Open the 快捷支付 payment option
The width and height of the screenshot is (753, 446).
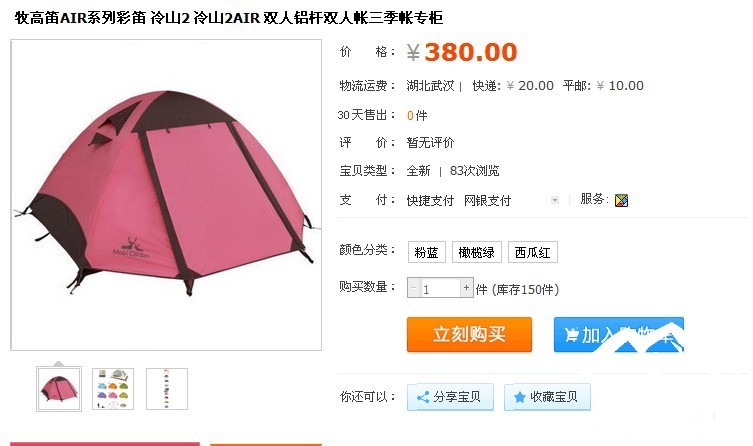coord(430,201)
